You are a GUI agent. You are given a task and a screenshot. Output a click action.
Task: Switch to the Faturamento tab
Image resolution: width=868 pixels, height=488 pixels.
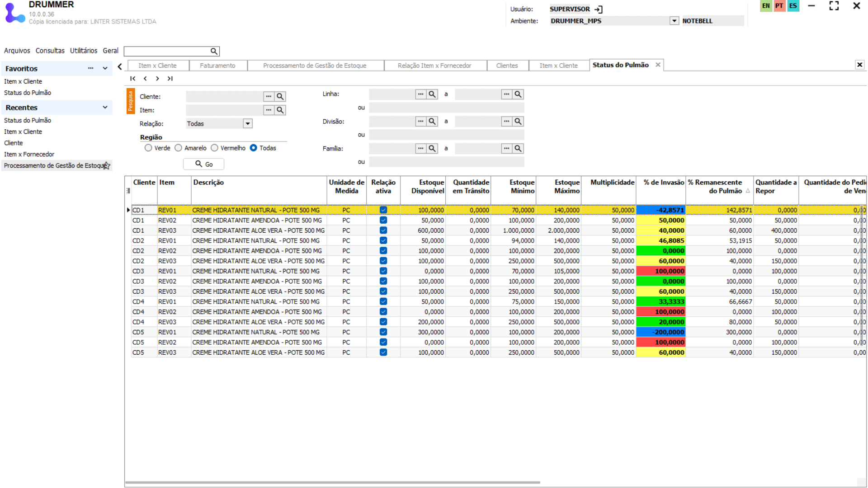[x=217, y=66]
